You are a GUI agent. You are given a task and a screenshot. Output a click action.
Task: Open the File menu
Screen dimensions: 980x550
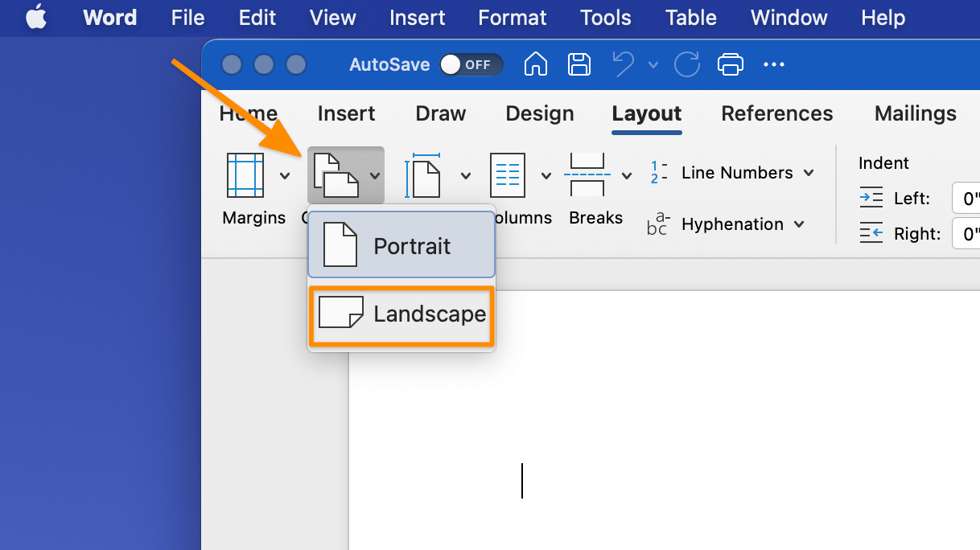tap(188, 18)
